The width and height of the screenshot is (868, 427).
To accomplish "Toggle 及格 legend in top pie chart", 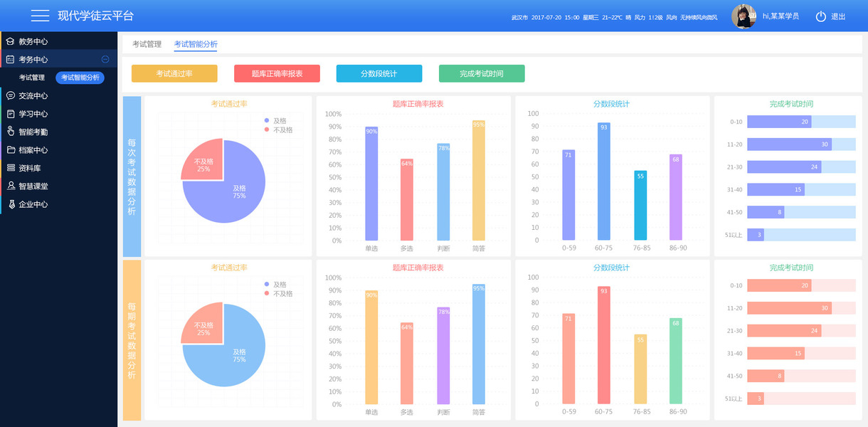I will tap(275, 121).
